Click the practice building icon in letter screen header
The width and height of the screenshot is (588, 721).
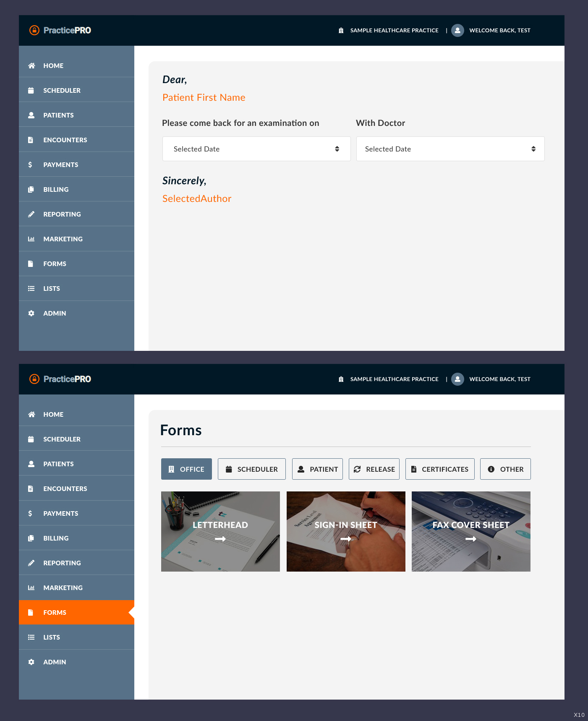click(x=341, y=30)
